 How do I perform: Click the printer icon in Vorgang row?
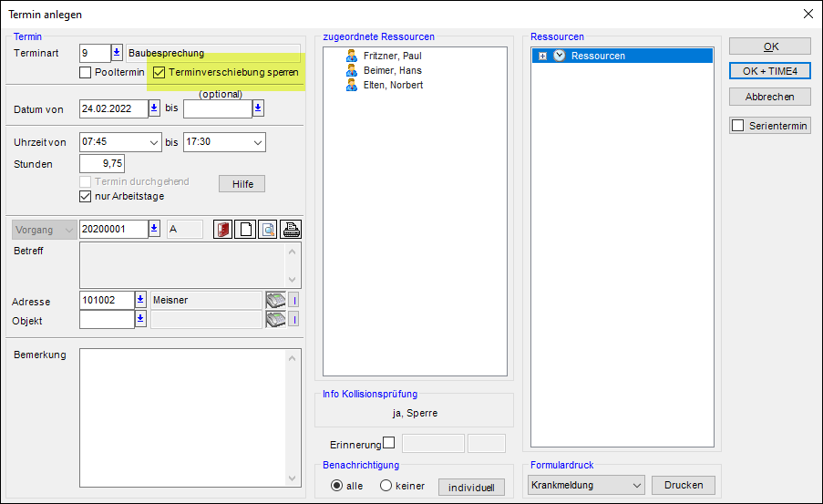pos(291,230)
